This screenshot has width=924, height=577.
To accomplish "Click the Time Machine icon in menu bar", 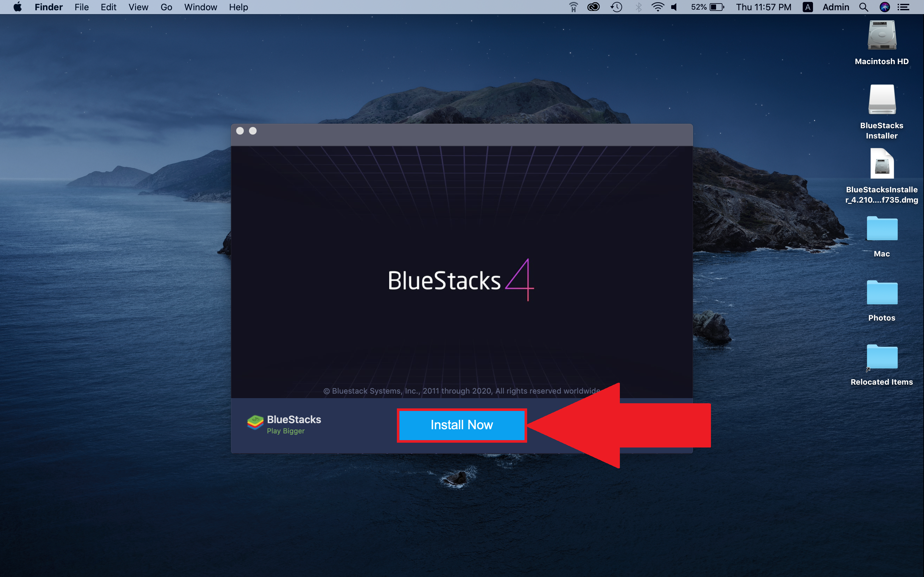I will pyautogui.click(x=618, y=7).
